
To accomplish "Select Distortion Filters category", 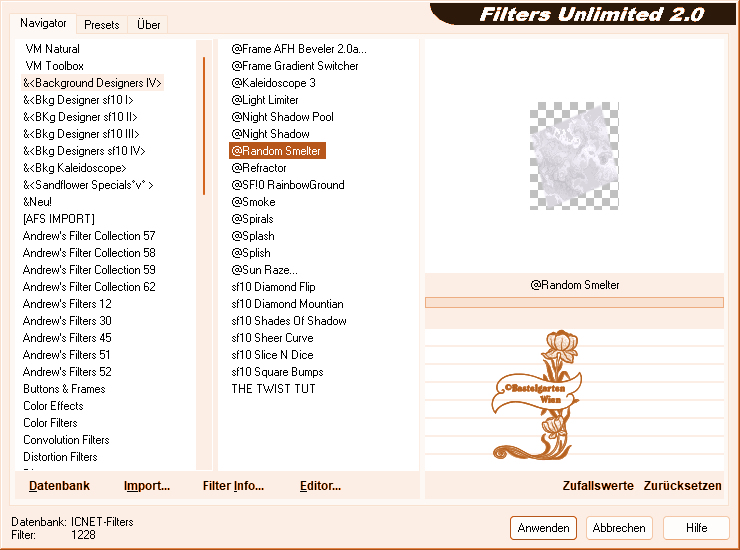I will [x=60, y=457].
